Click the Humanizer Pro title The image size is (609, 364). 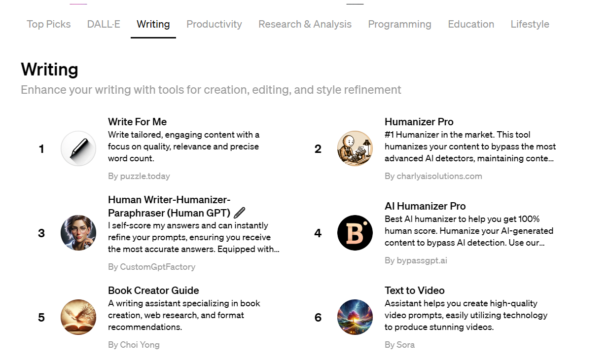coord(419,122)
